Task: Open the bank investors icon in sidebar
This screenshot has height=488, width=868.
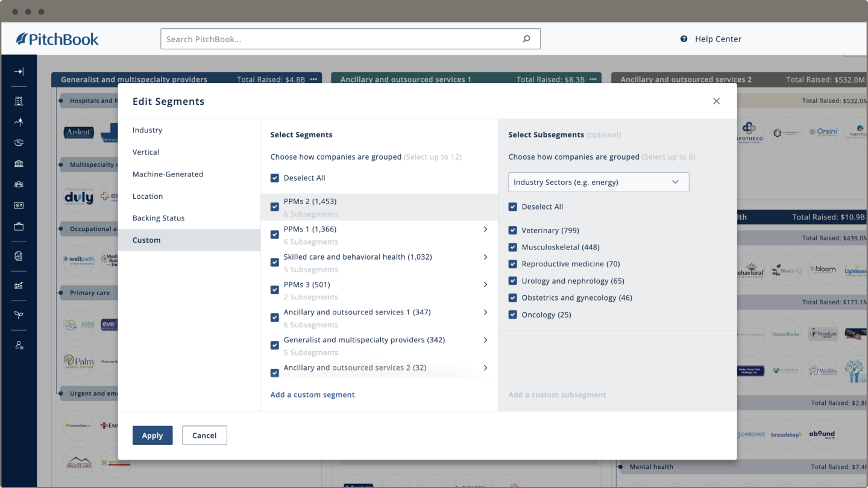Action: click(x=19, y=164)
